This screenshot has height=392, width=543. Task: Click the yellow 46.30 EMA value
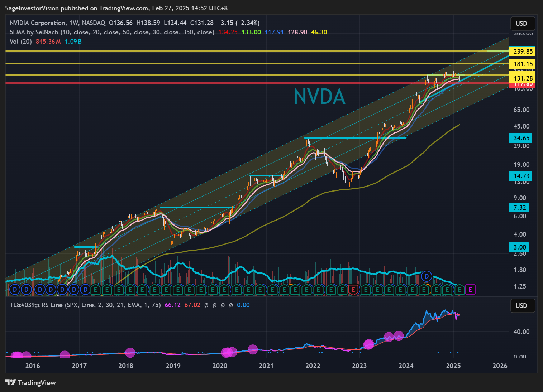(x=319, y=32)
